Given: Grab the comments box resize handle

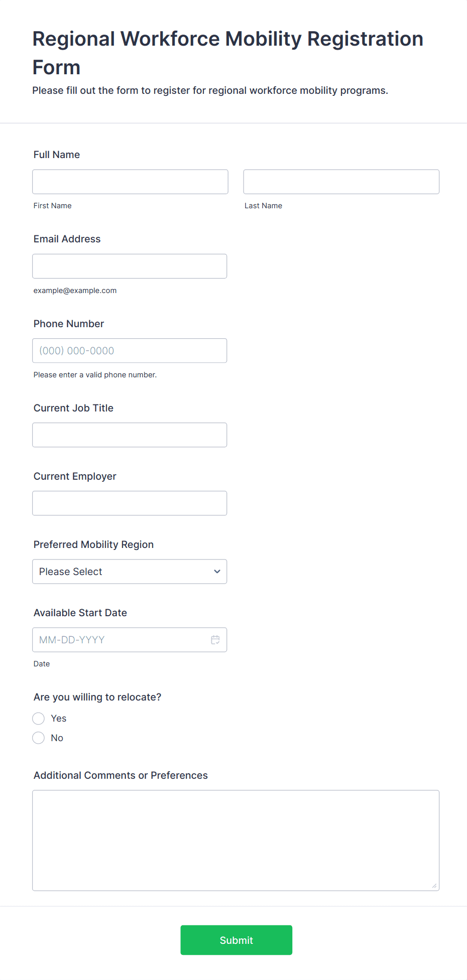Looking at the screenshot, I should click(434, 886).
